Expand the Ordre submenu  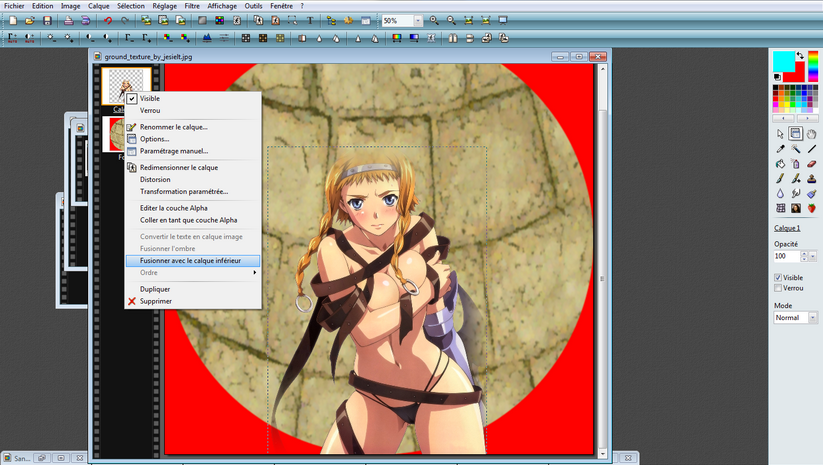click(x=193, y=272)
